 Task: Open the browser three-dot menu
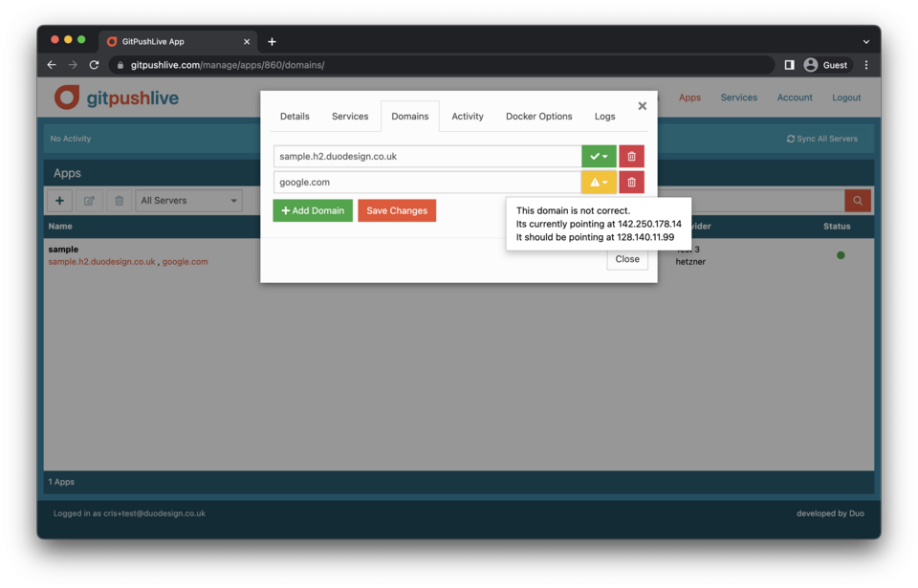866,65
